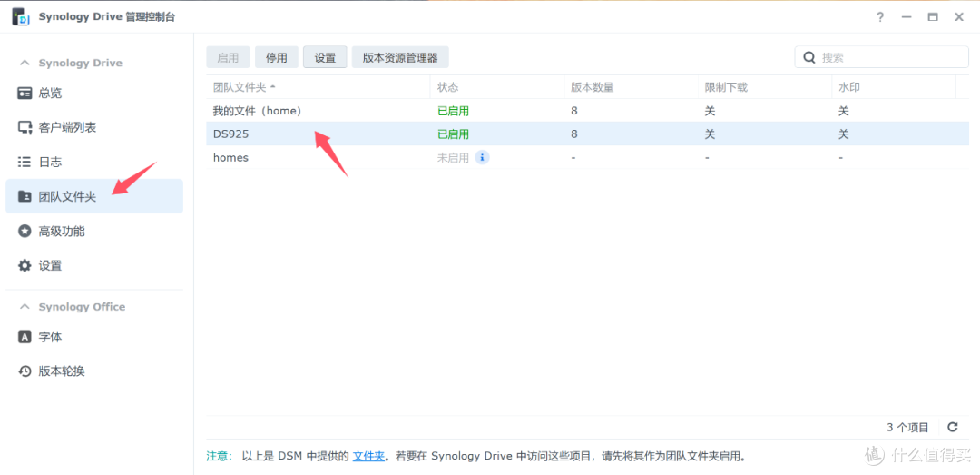This screenshot has height=475, width=980.
Task: Maximize the Synology Drive console window
Action: coord(933,17)
